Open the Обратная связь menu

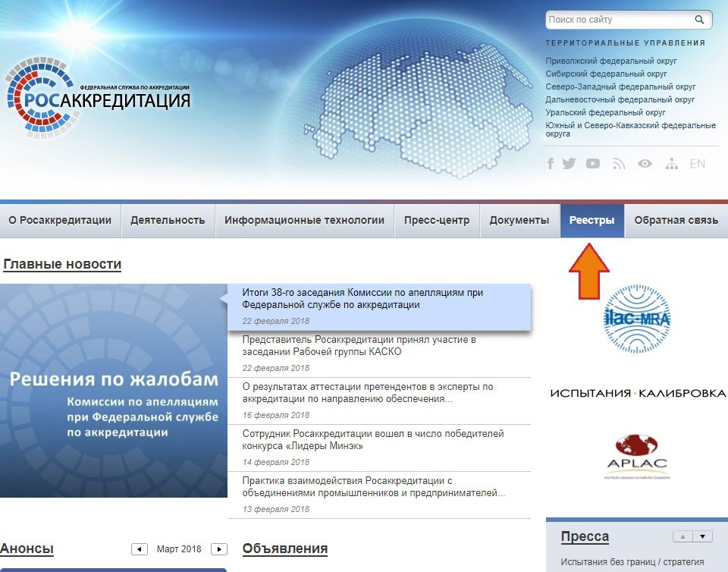pyautogui.click(x=676, y=221)
